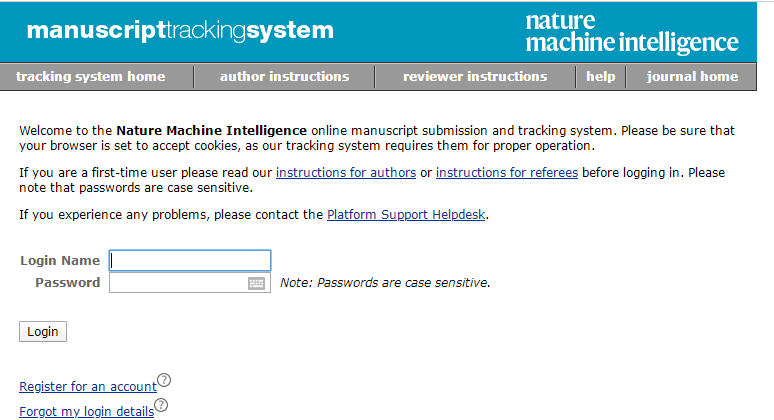Click the help icon beside Register for an account
The height and width of the screenshot is (420, 774).
[165, 380]
